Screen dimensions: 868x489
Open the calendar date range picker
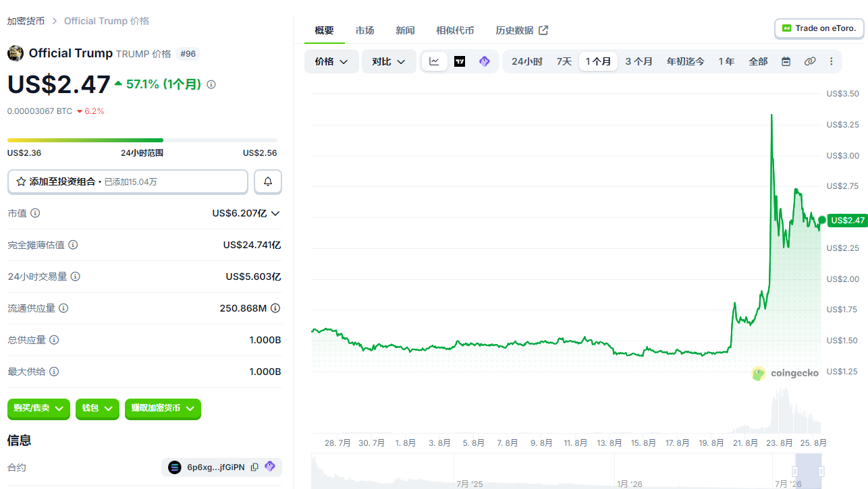[786, 61]
